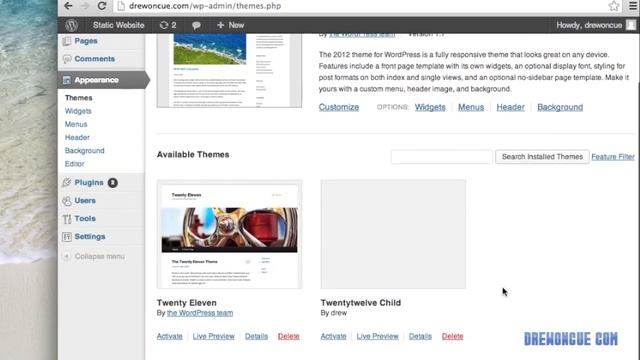Open the Pages menu
The height and width of the screenshot is (360, 640).
pos(86,41)
